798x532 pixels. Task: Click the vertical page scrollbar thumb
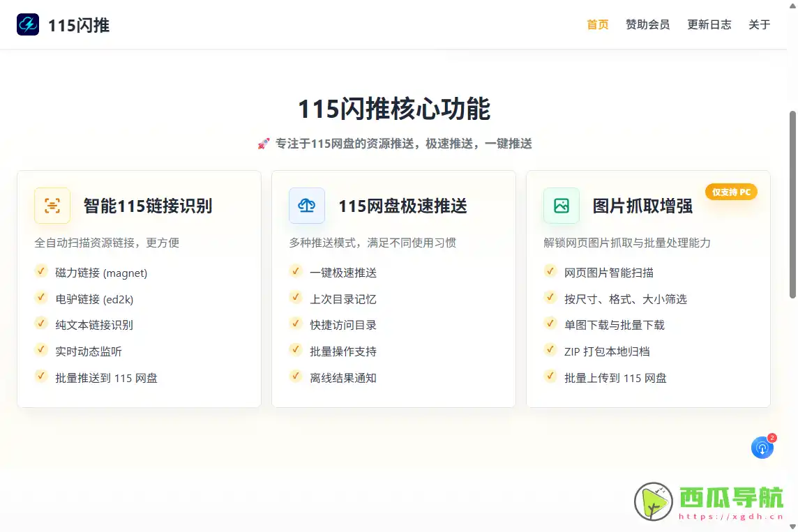click(x=792, y=204)
